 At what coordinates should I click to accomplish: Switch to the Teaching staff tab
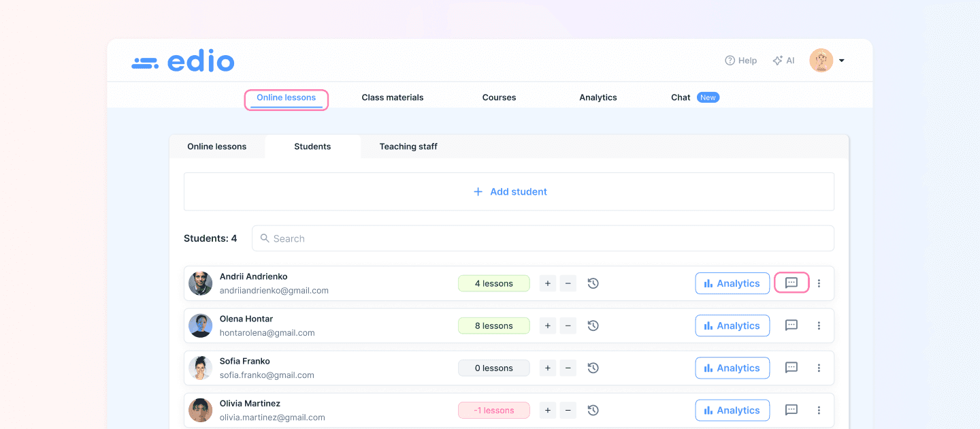pyautogui.click(x=408, y=146)
